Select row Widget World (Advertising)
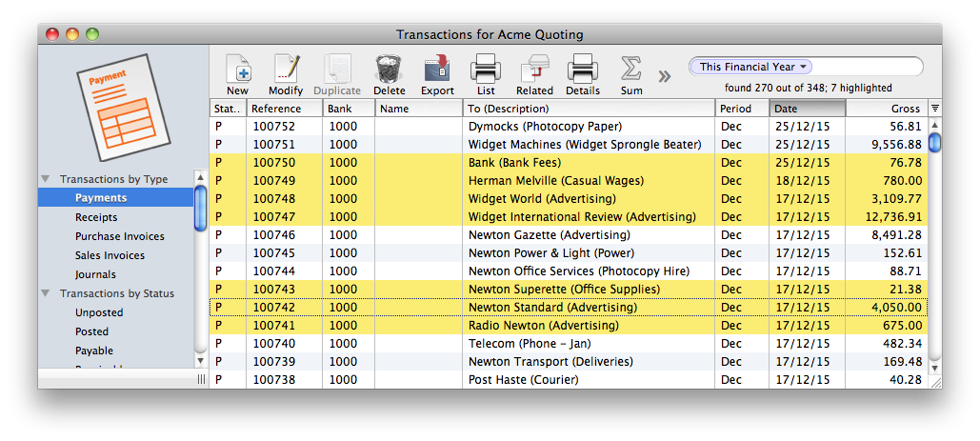 (569, 199)
